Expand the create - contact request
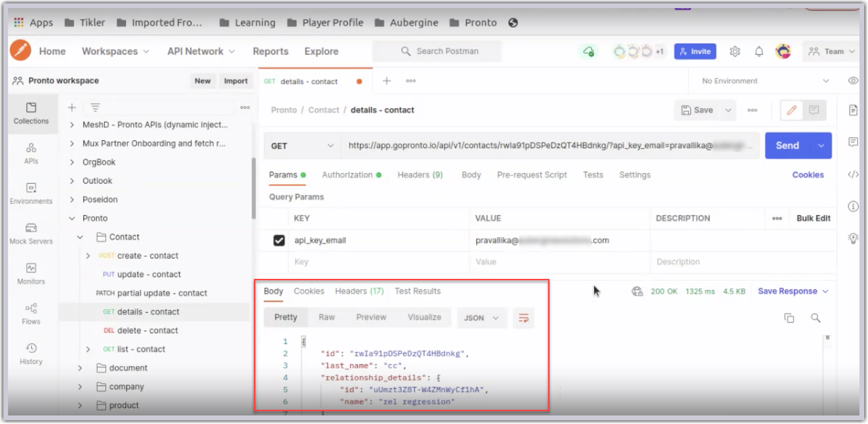The width and height of the screenshot is (868, 424). (88, 256)
